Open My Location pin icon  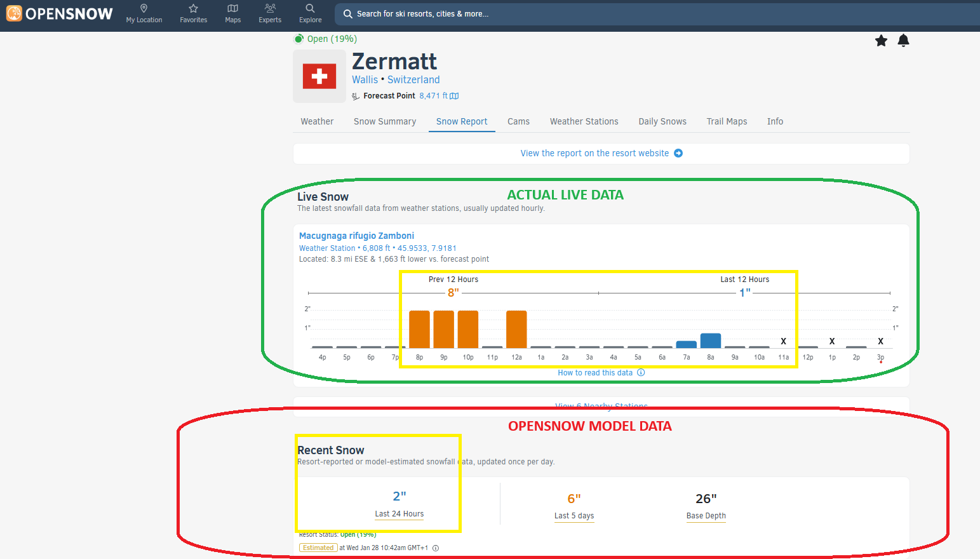pyautogui.click(x=144, y=9)
